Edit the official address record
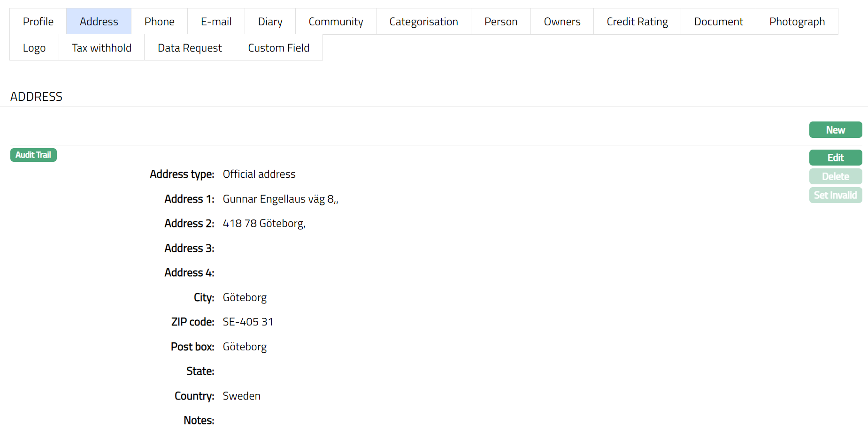This screenshot has height=431, width=868. pyautogui.click(x=835, y=158)
